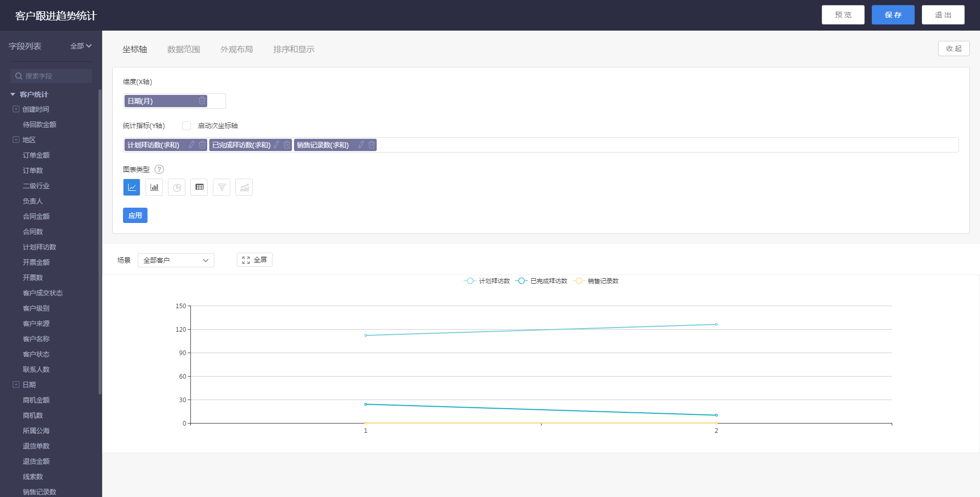
Task: Toggle 已完成拜访数 series in chart legend
Action: pos(542,281)
